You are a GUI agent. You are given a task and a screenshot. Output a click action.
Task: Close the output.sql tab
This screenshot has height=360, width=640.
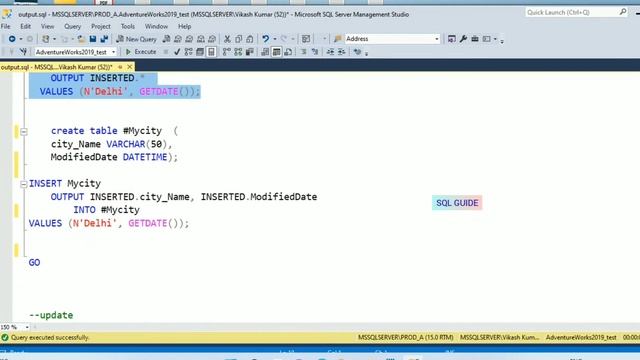click(130, 67)
